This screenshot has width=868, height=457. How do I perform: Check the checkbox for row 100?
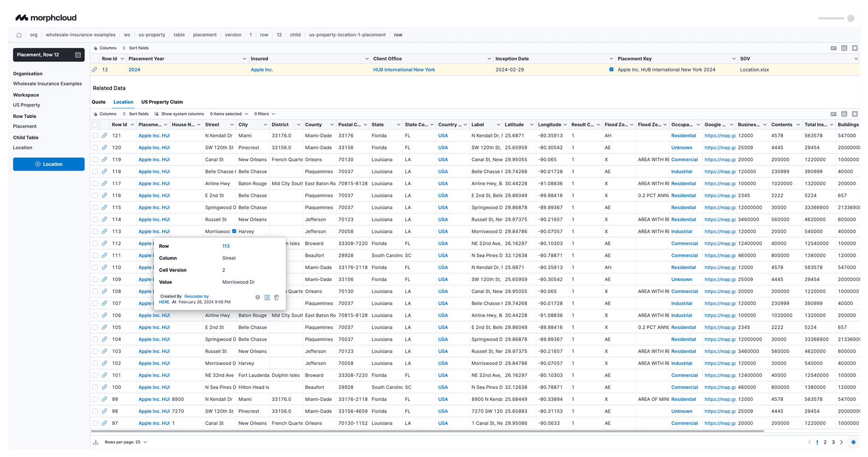95,388
